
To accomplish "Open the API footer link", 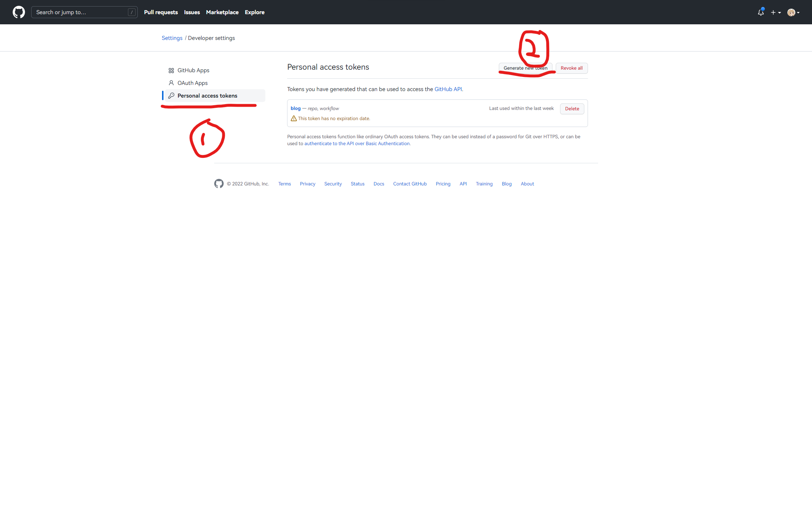I will coord(463,184).
